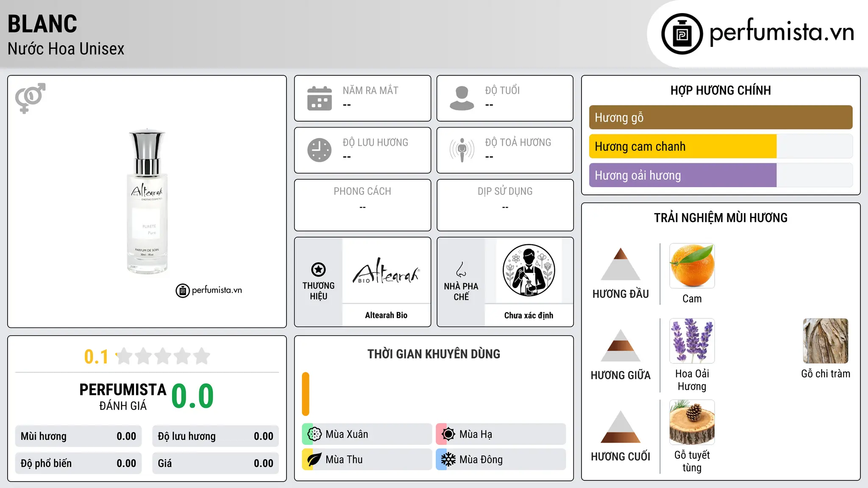Click the Hương cam chanh accord bar
The image size is (868, 488).
[x=721, y=146]
